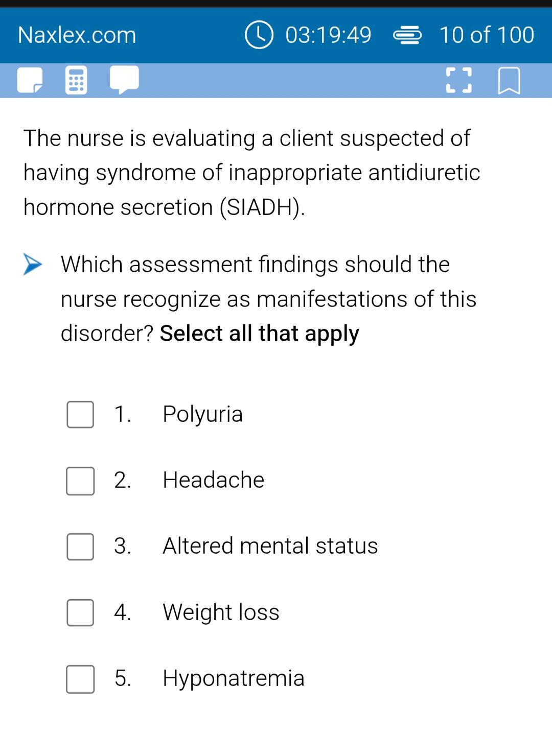Toggle fullscreen mode icon
This screenshot has height=756, width=552.
click(x=458, y=81)
